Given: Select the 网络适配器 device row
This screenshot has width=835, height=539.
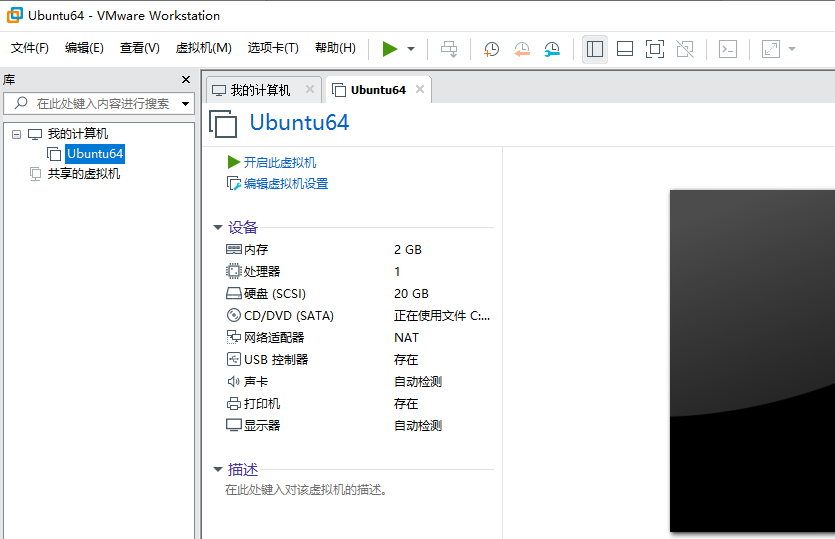Looking at the screenshot, I should (359, 338).
